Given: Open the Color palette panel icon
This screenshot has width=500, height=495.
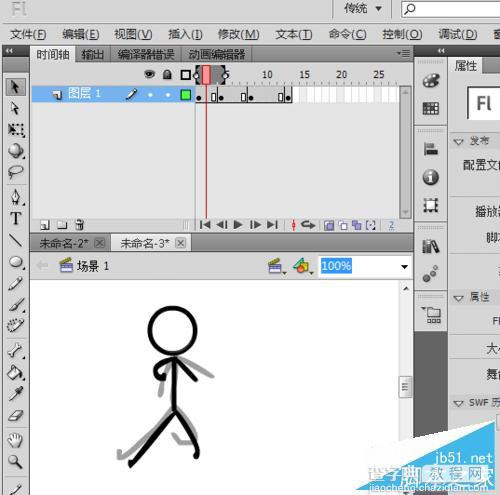Looking at the screenshot, I should (x=431, y=81).
